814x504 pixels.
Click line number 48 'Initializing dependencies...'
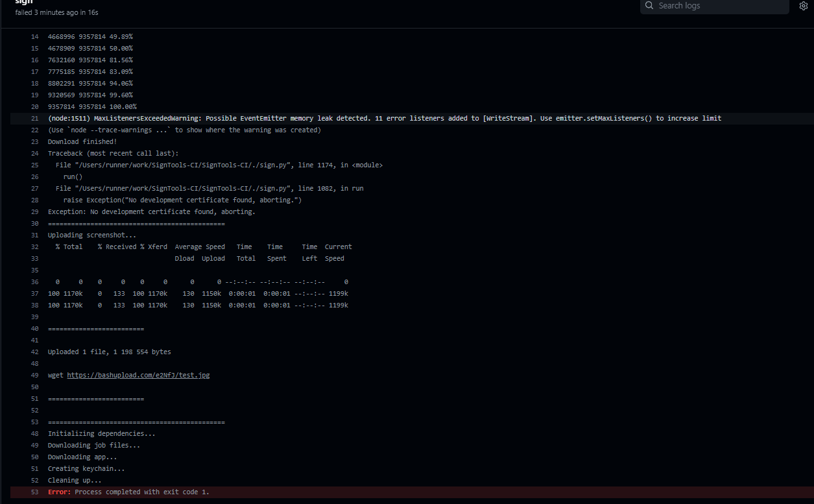click(34, 433)
